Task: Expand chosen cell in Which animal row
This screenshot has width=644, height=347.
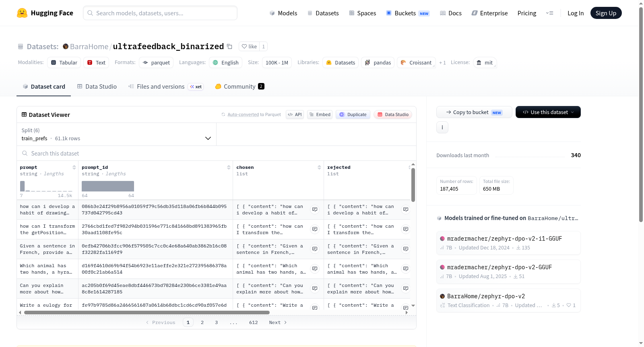Action: [315, 269]
